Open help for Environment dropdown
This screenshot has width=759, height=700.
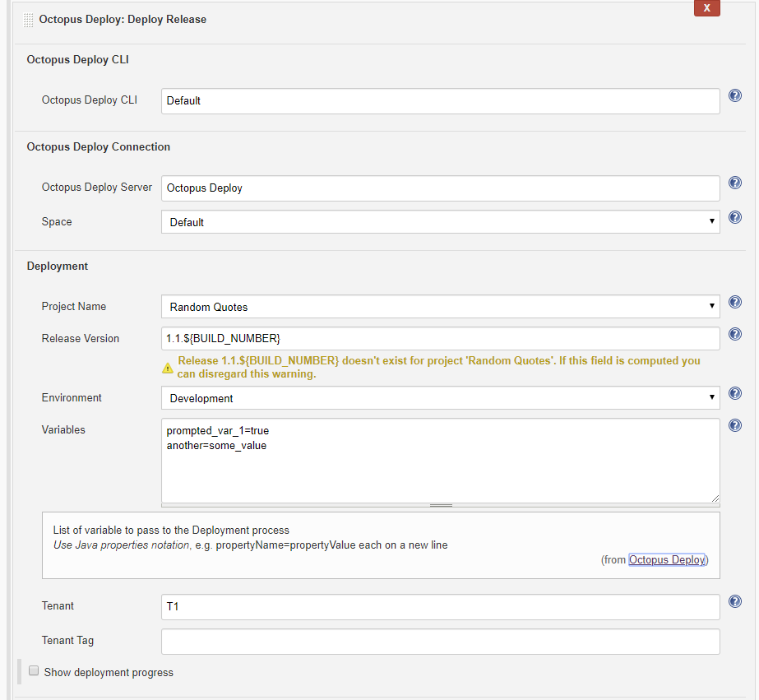[735, 394]
